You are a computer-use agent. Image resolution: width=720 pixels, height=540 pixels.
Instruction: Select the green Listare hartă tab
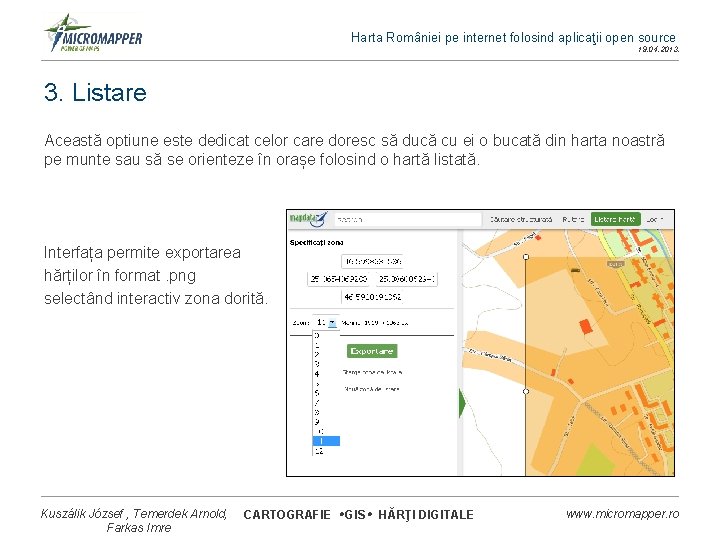pyautogui.click(x=615, y=219)
